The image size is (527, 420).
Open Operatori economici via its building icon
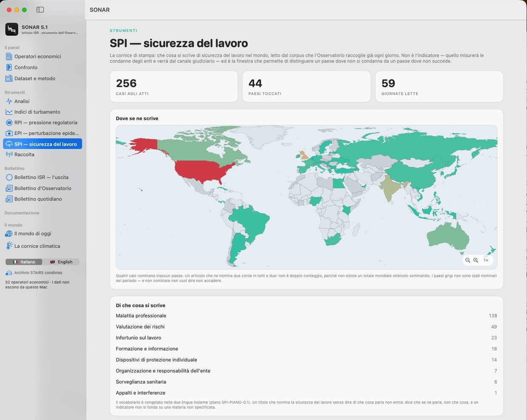click(x=9, y=57)
